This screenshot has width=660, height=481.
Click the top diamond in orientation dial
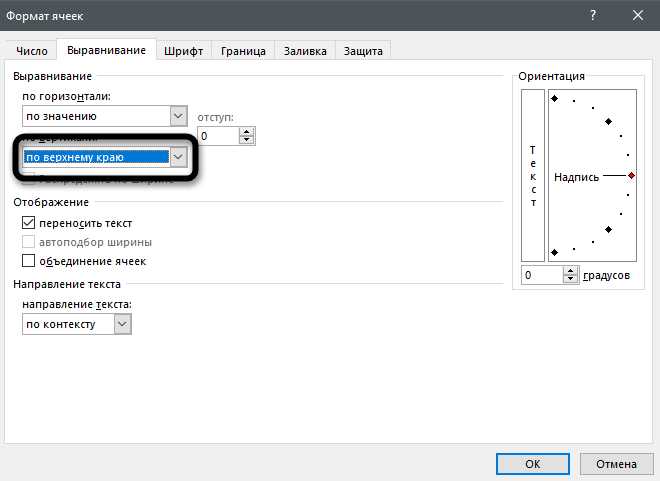[x=554, y=99]
